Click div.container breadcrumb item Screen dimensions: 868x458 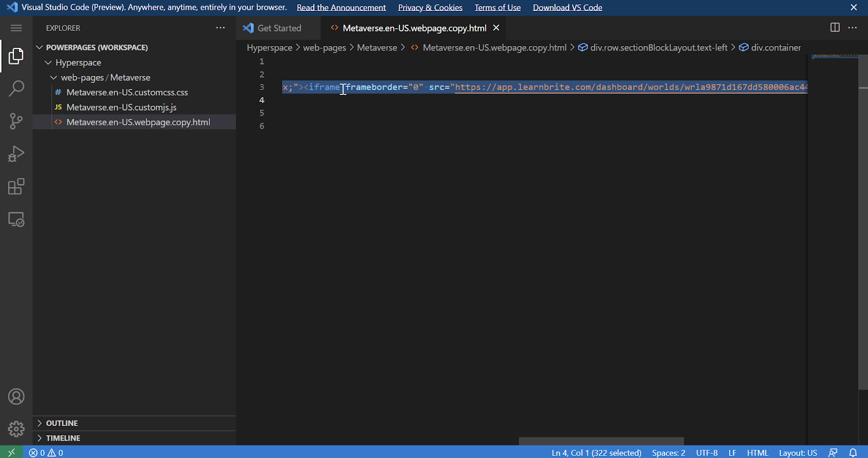click(770, 48)
